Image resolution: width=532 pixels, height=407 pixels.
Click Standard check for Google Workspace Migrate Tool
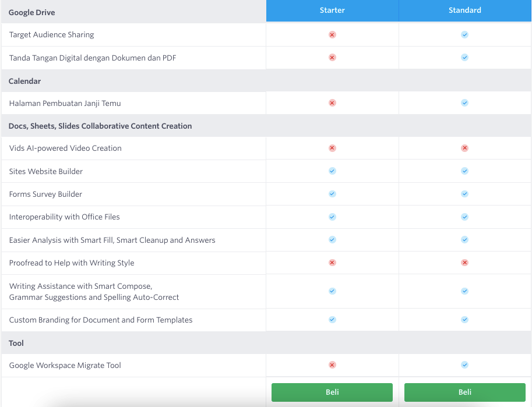(464, 365)
